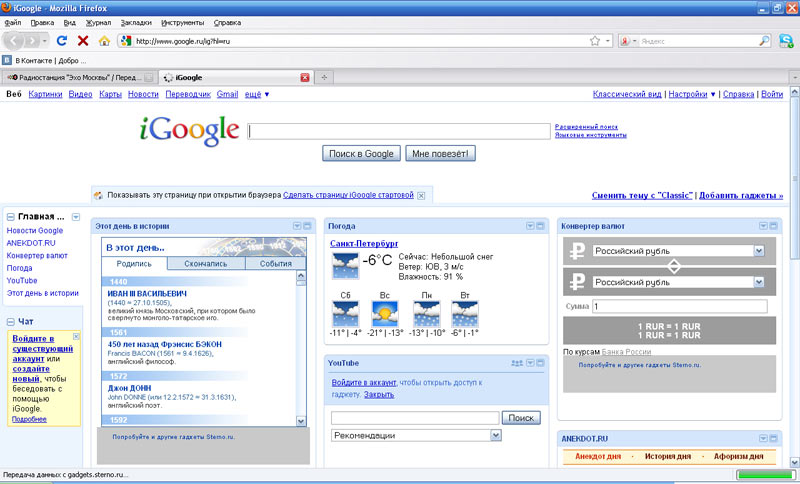Minimize the Конвертер валют gadget

(773, 226)
